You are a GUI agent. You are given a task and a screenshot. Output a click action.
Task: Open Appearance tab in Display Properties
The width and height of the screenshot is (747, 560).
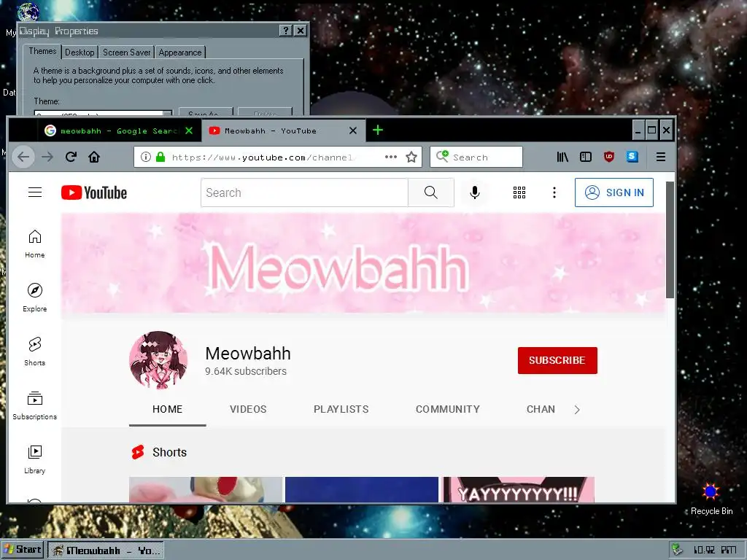click(x=180, y=52)
